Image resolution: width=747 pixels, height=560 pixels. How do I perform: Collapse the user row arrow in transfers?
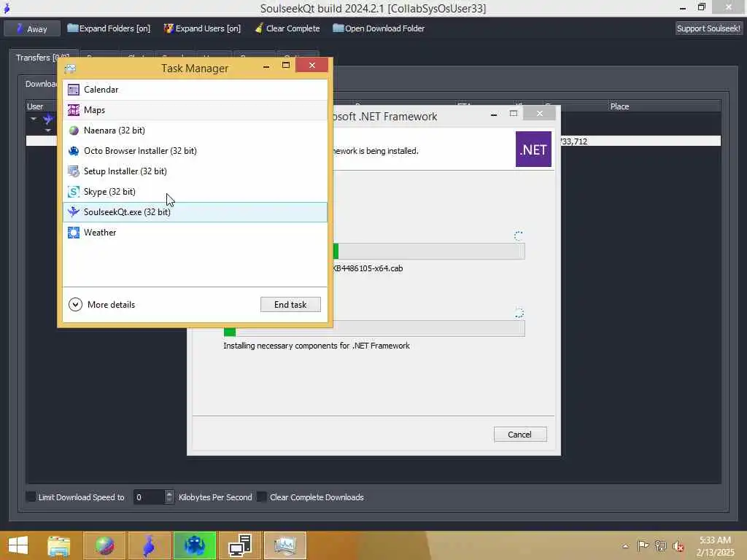pyautogui.click(x=34, y=119)
